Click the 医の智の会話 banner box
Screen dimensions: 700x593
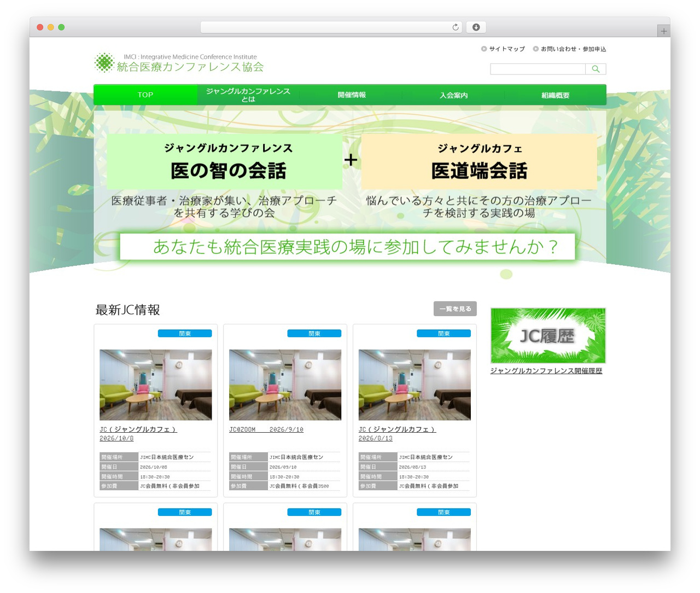pos(225,162)
